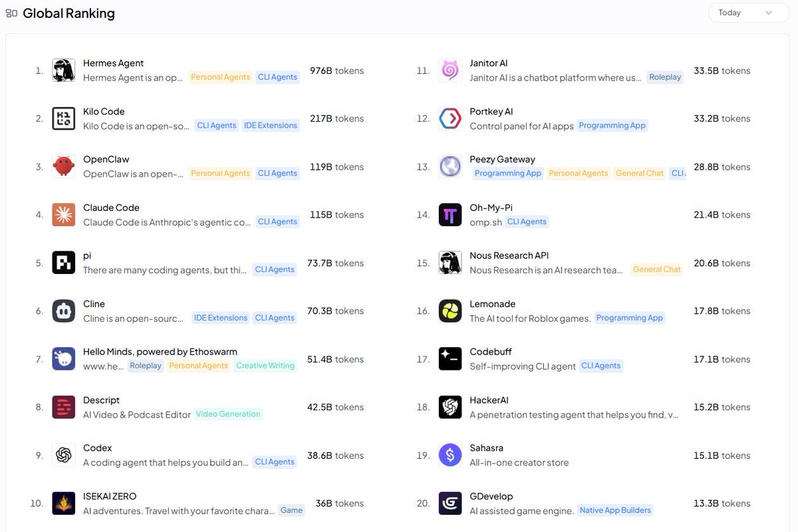Click the omp.sh description text
798x532 pixels.
[x=485, y=222]
